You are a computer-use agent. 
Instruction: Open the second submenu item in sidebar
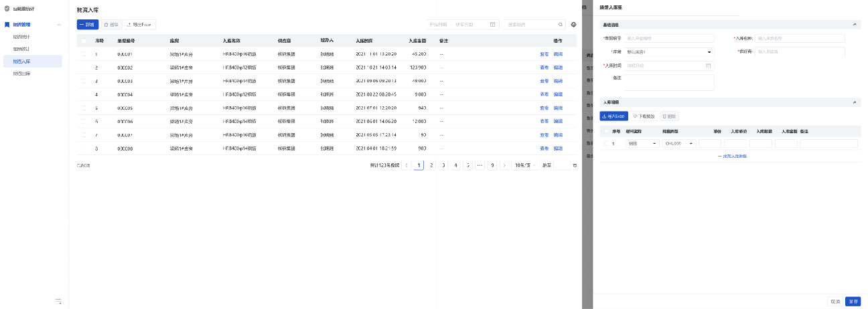[x=22, y=49]
